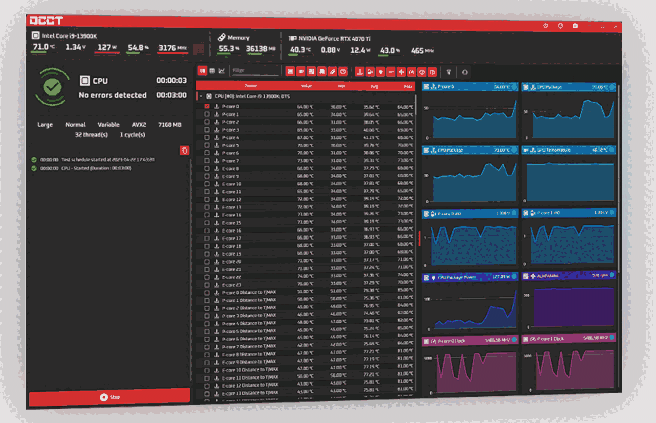This screenshot has height=423, width=656.
Task: Check the E-core 8 sensor checkbox
Action: (x=207, y=168)
